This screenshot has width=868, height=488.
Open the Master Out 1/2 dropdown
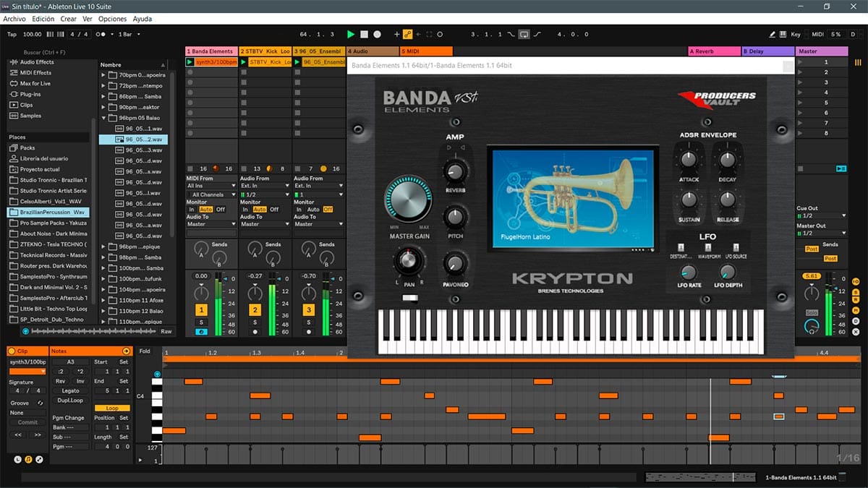pos(822,233)
